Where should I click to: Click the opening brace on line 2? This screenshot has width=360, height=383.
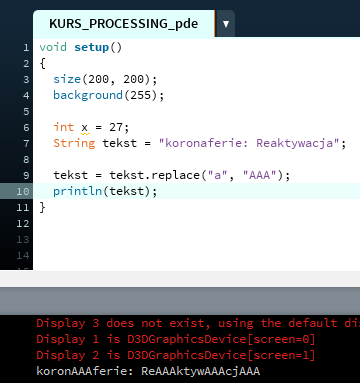click(42, 63)
